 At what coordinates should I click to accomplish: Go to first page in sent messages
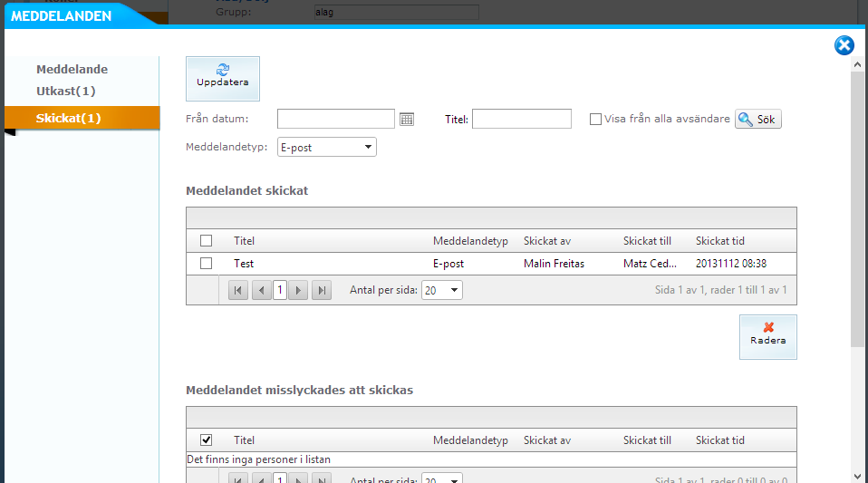[x=238, y=290]
